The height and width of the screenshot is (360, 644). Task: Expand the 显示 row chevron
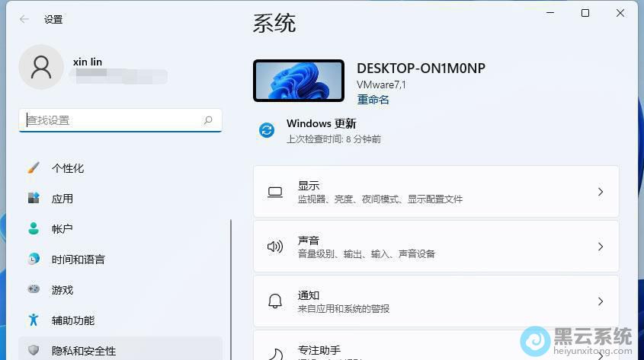601,192
